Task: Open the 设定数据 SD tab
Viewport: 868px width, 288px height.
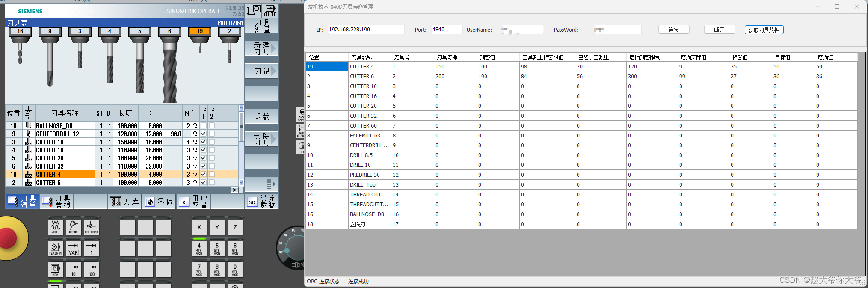Action: click(262, 202)
